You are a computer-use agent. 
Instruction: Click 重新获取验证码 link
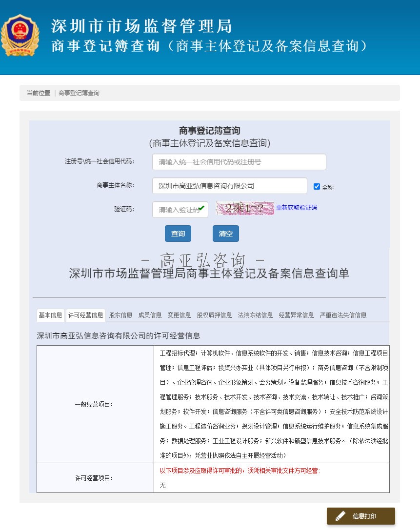click(296, 207)
